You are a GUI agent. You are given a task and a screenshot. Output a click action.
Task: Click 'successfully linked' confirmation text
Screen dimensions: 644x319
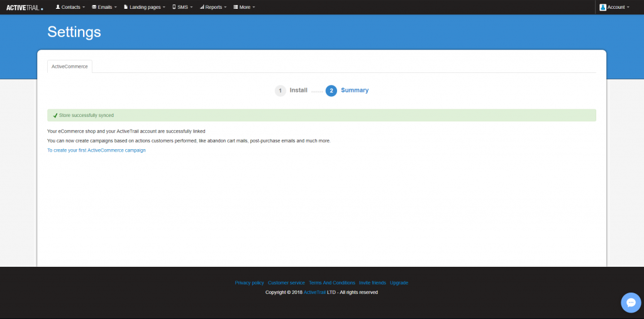[x=126, y=132]
